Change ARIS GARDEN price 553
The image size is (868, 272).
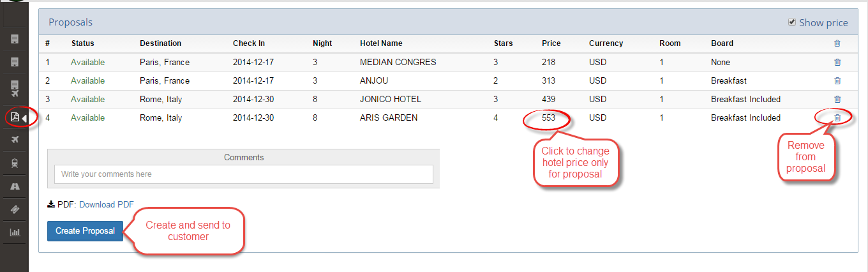tap(549, 117)
